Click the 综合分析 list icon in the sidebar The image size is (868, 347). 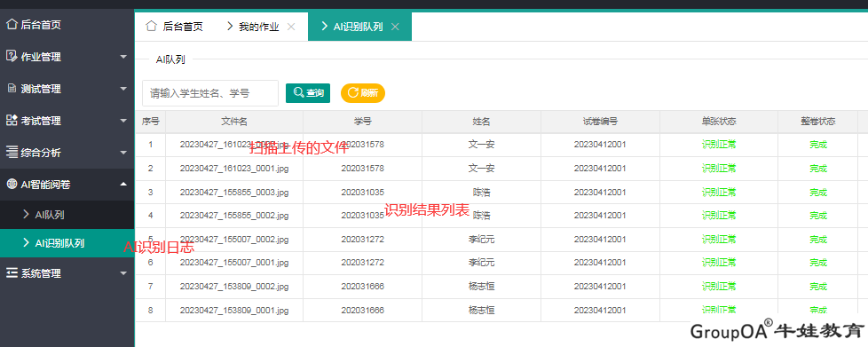click(x=12, y=153)
